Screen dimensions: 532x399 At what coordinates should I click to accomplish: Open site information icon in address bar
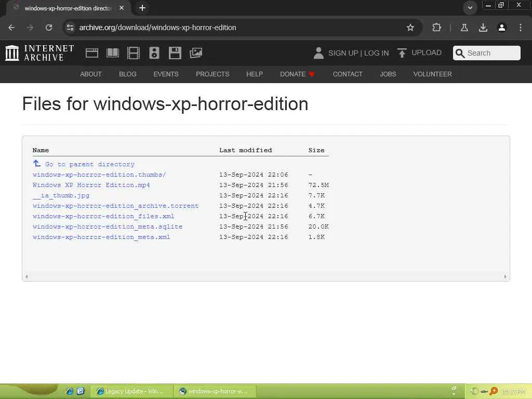coord(70,28)
